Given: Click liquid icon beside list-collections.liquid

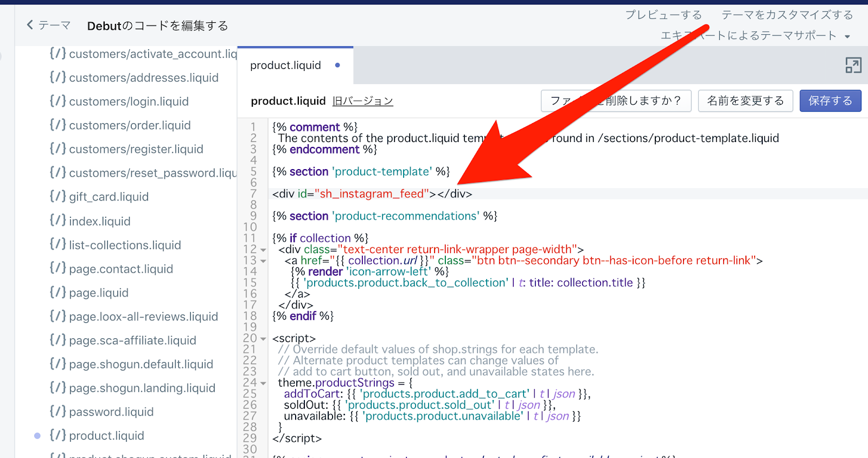Looking at the screenshot, I should (58, 244).
